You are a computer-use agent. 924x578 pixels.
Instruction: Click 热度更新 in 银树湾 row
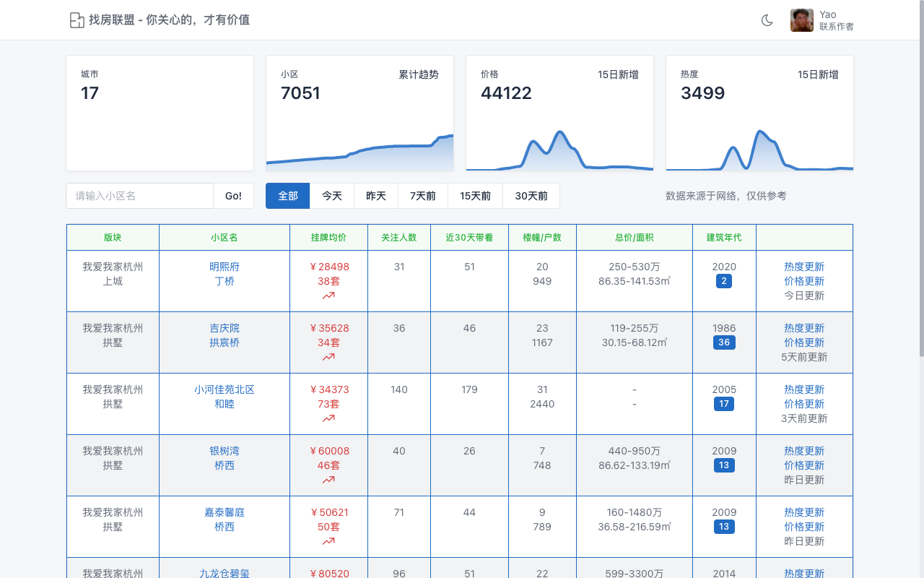[x=804, y=451]
